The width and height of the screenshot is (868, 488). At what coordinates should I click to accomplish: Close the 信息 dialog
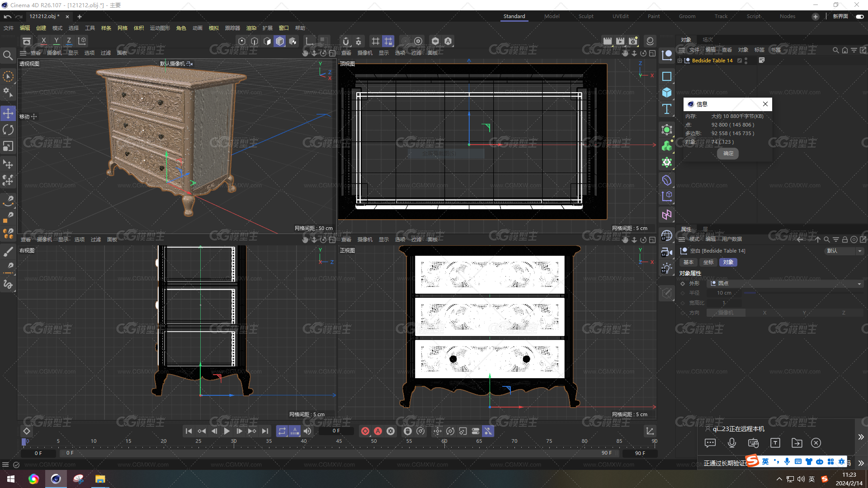click(x=765, y=104)
